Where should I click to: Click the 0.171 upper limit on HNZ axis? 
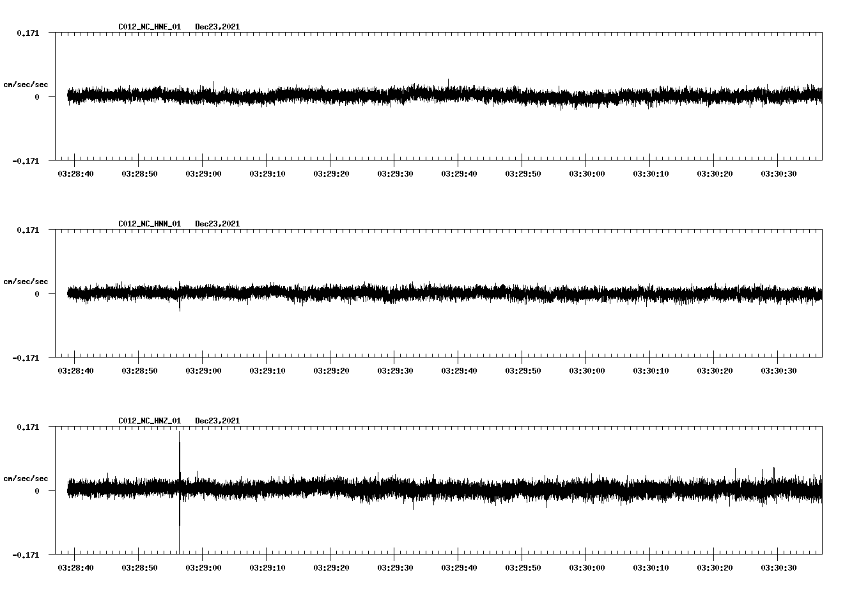[27, 427]
